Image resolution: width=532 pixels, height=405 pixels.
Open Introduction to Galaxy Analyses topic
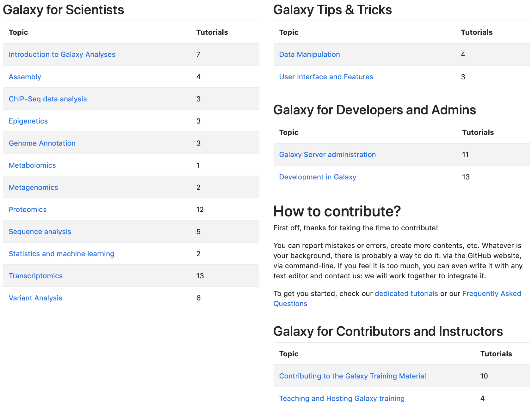pos(62,54)
